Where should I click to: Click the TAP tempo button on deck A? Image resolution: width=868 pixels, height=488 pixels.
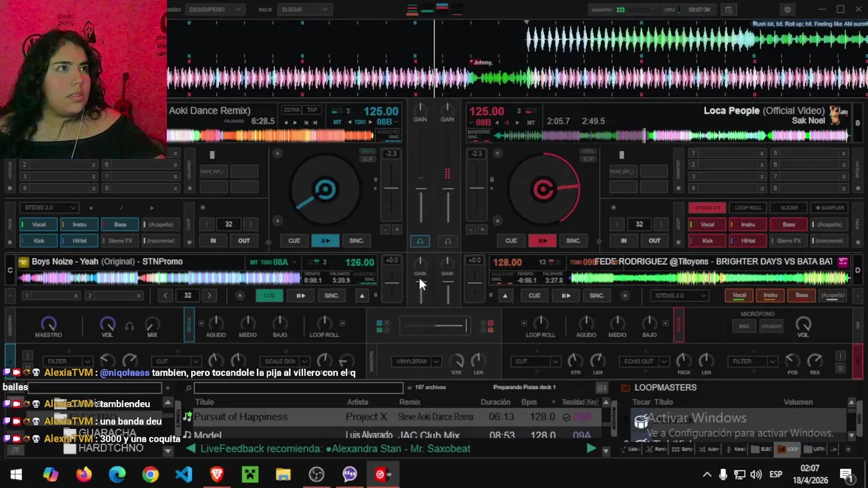coord(312,110)
